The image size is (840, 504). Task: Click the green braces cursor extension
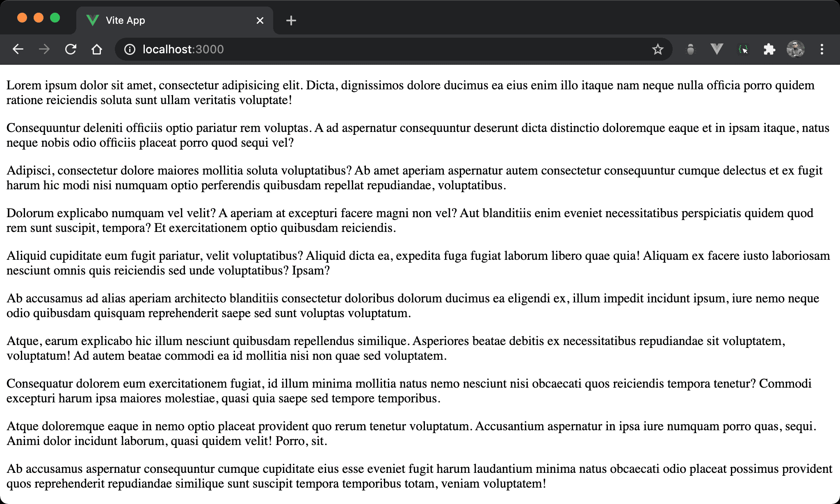click(743, 50)
